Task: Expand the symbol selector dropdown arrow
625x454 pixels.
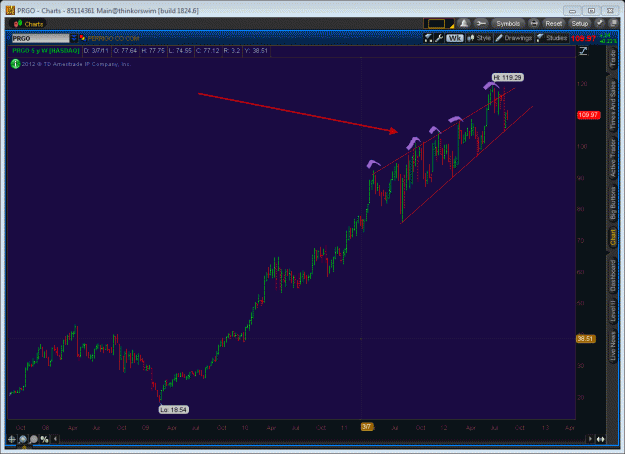Action: (74, 38)
